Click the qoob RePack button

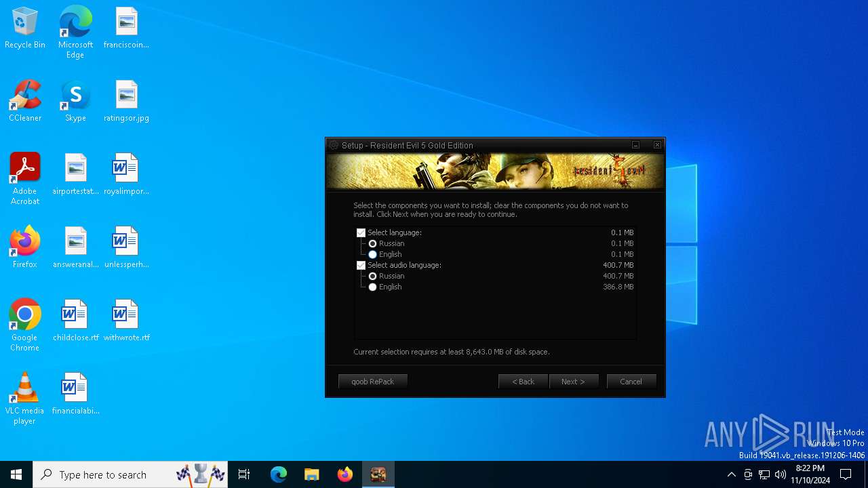click(373, 382)
